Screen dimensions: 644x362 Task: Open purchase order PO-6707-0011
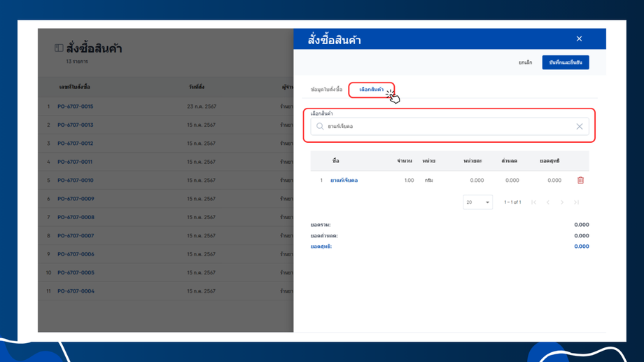(x=75, y=162)
